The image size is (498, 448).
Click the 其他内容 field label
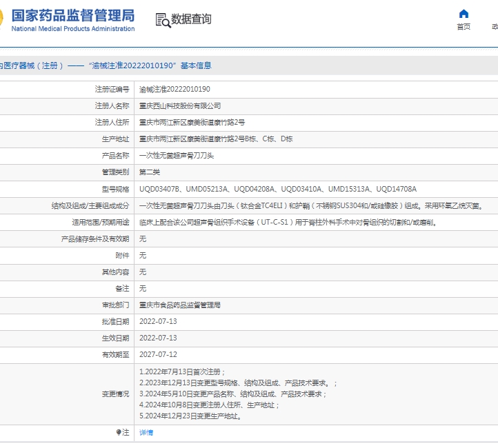pos(116,272)
